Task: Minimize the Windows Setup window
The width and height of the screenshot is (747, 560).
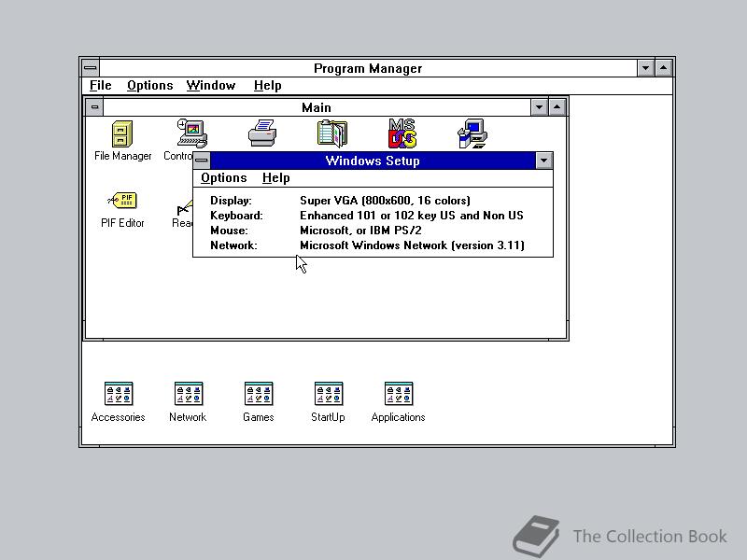Action: coord(543,161)
